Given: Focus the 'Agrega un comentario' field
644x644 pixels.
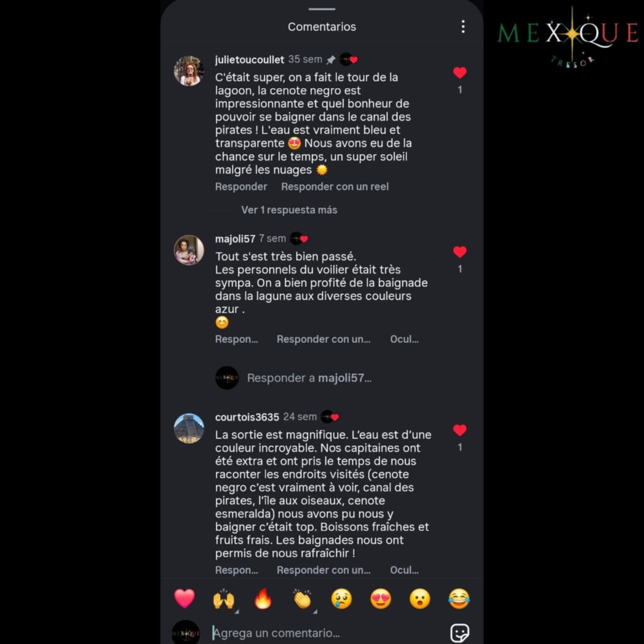Looking at the screenshot, I should point(322,633).
